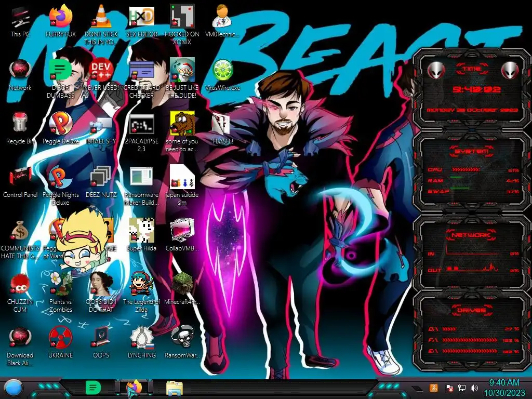Open the volume speaker tray icon
Viewport: 532px width, 399px height.
click(474, 388)
